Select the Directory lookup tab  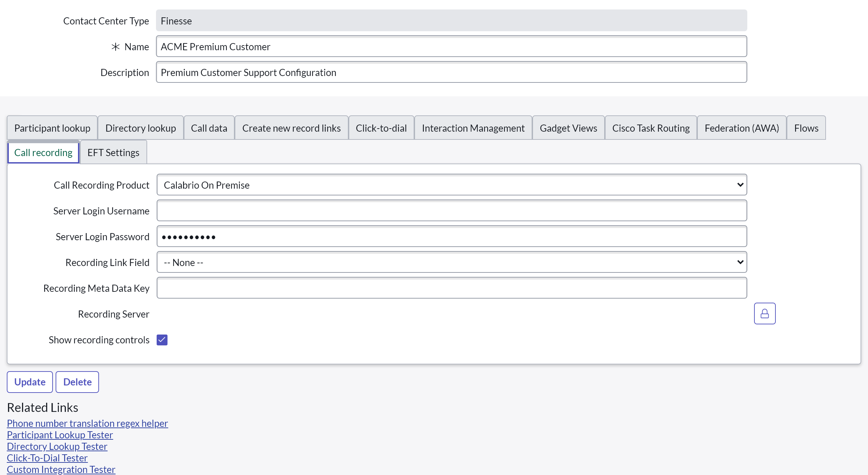pos(140,128)
